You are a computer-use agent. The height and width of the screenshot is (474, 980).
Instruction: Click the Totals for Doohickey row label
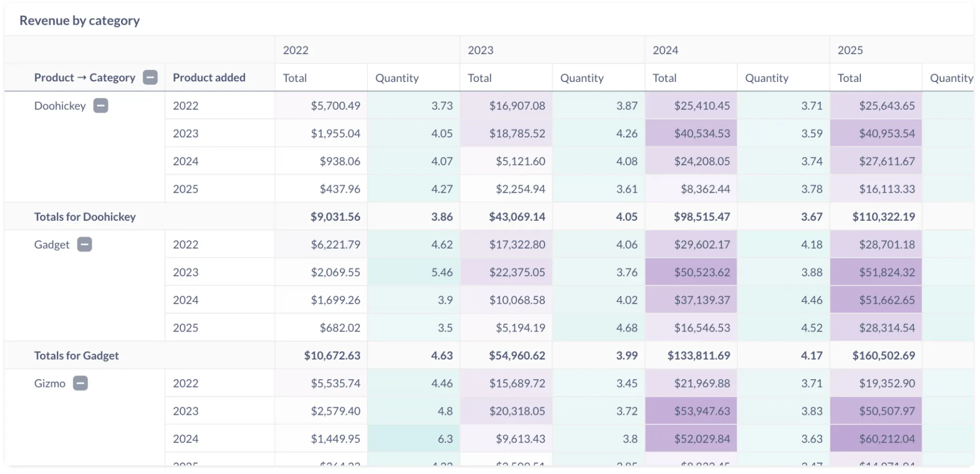click(x=84, y=216)
